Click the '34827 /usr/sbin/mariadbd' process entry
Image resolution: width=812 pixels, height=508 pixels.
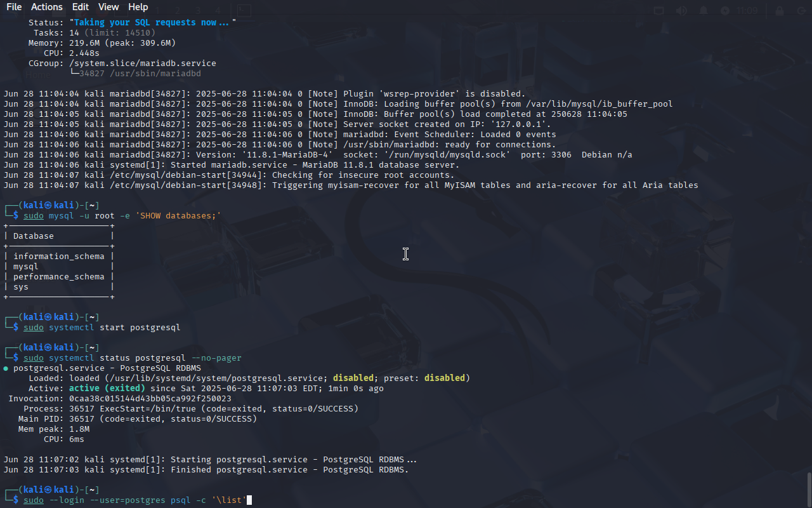tap(140, 74)
